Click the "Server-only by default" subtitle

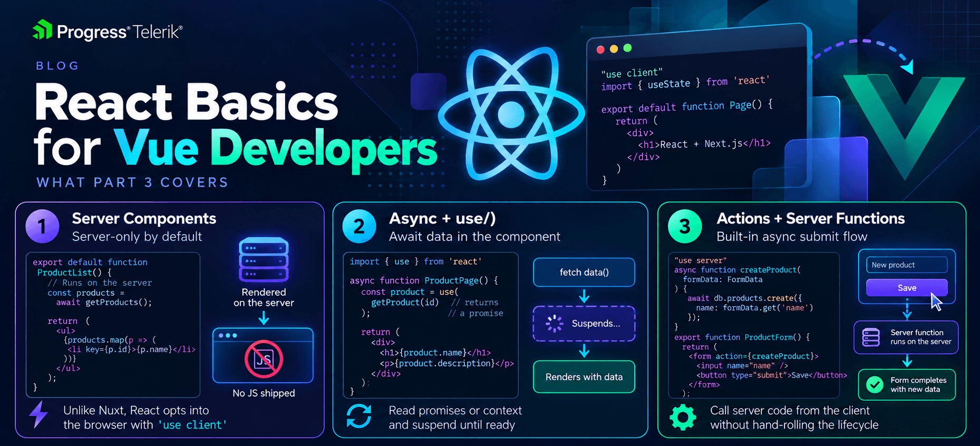[x=137, y=237]
